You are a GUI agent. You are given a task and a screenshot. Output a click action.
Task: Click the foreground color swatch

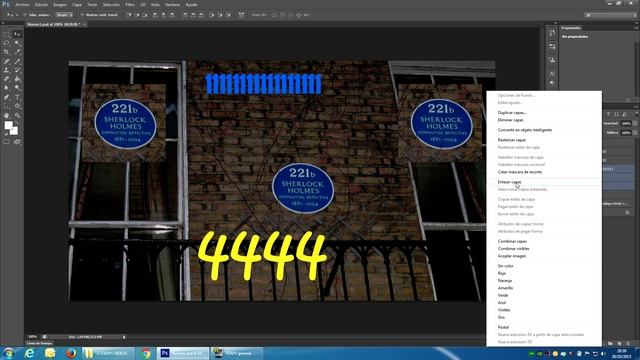click(x=8, y=125)
